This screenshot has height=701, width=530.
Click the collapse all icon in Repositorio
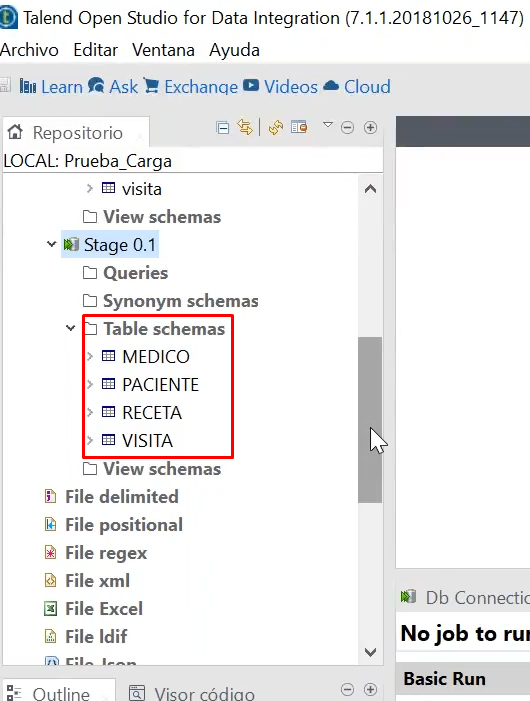coord(222,128)
